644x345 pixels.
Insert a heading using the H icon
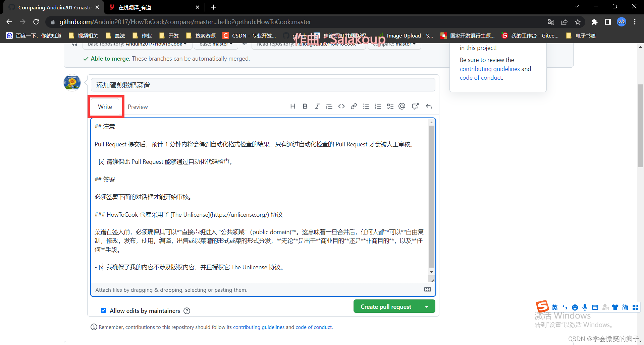coord(293,106)
